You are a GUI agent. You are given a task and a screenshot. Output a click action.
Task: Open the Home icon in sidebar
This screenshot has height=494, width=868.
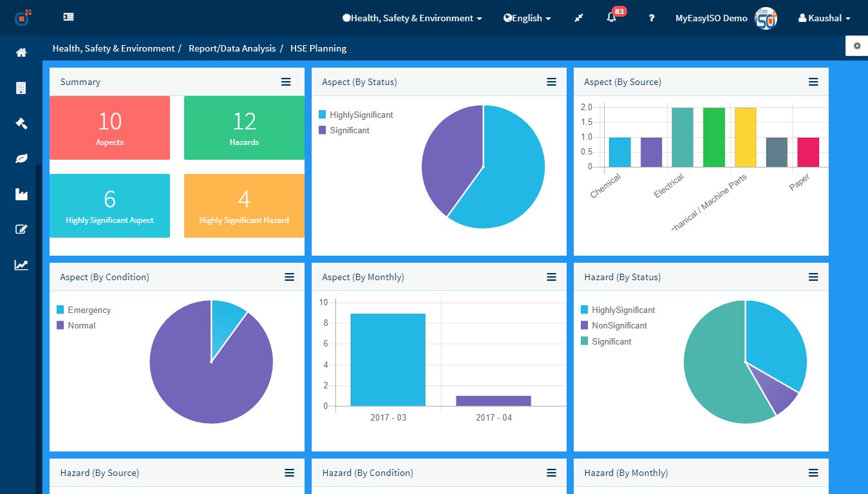[21, 53]
